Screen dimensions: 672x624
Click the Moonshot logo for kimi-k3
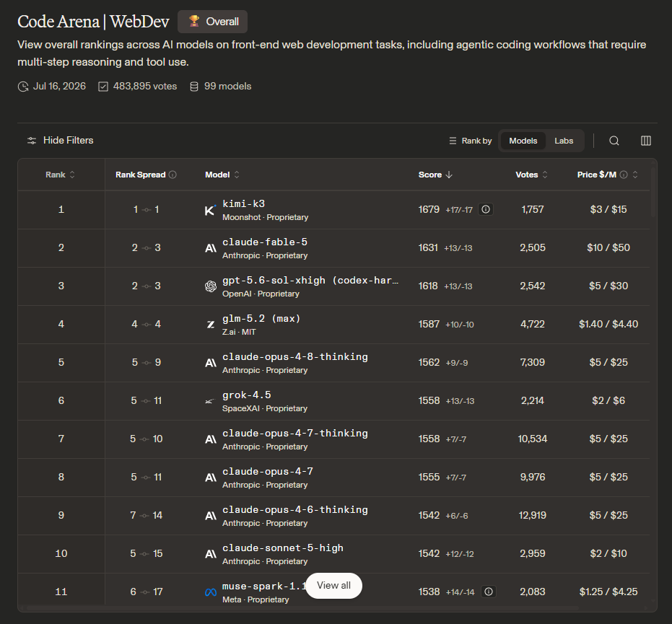[x=211, y=210]
